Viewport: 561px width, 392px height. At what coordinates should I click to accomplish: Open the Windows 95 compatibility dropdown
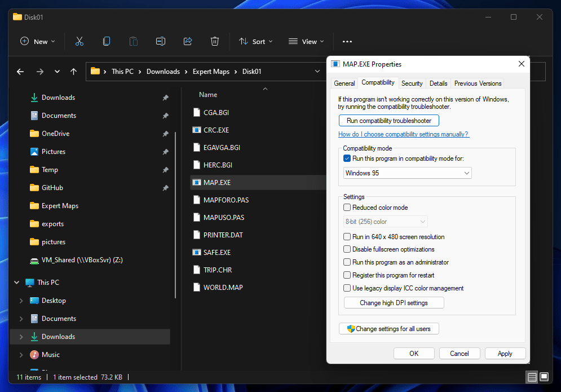click(407, 173)
